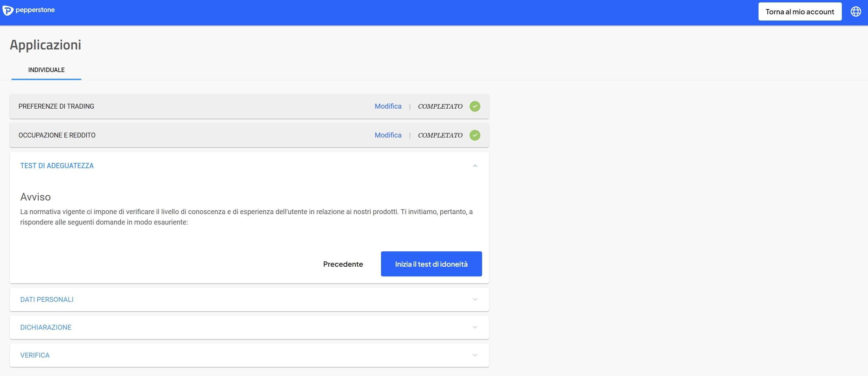Click PREFERENZE DI TRADING title

56,106
